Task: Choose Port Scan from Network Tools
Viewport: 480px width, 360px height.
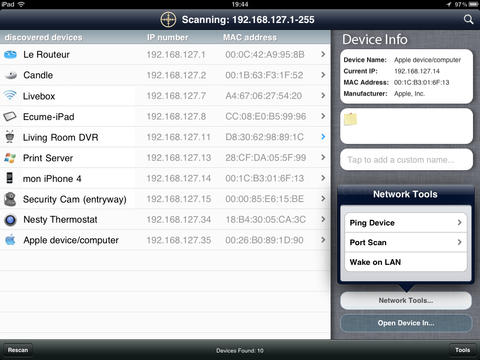Action: coord(406,242)
